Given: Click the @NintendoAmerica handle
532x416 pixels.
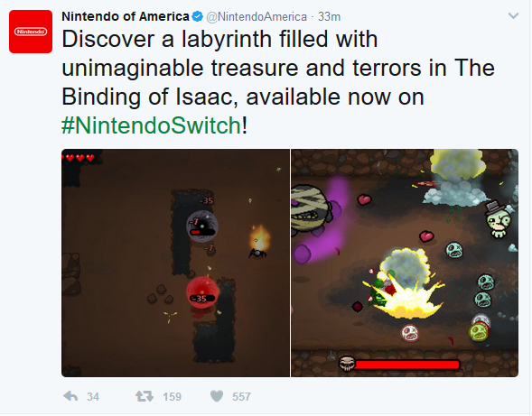Looking at the screenshot, I should click(x=257, y=16).
